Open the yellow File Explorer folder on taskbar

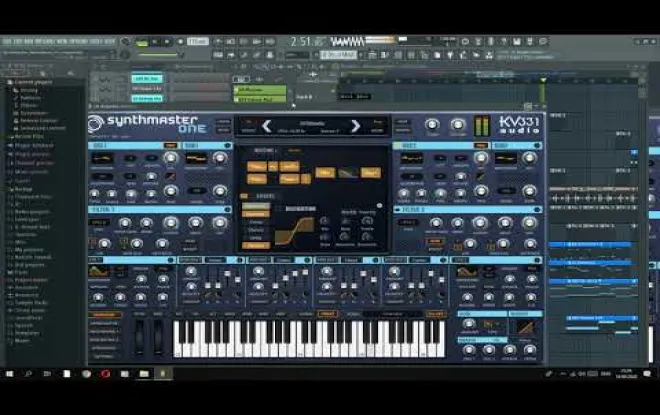[144, 373]
